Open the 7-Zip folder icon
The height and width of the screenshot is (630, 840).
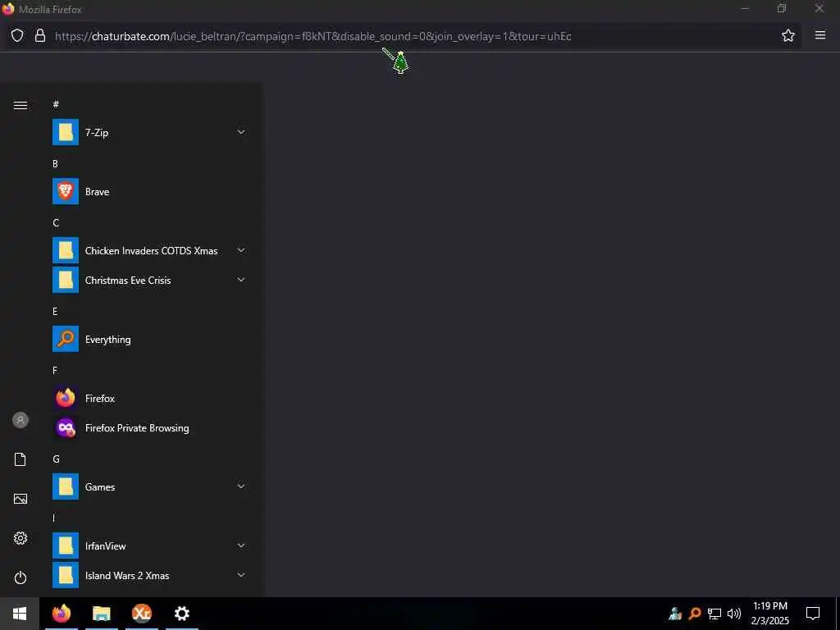66,132
